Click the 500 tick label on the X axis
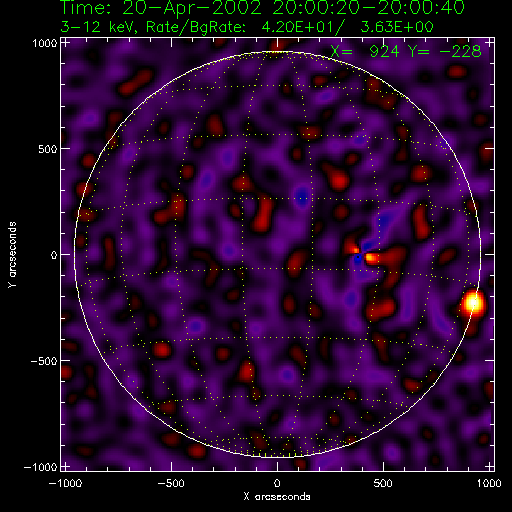The width and height of the screenshot is (512, 512). click(x=383, y=483)
